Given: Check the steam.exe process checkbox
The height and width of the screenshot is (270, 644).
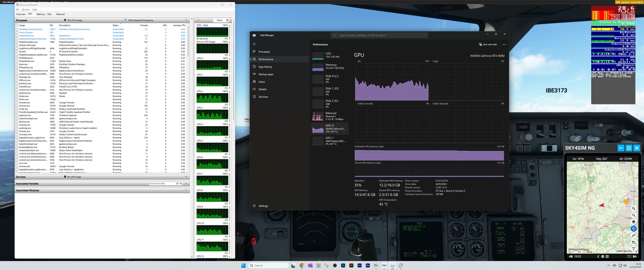Looking at the screenshot, I should click(17, 96).
